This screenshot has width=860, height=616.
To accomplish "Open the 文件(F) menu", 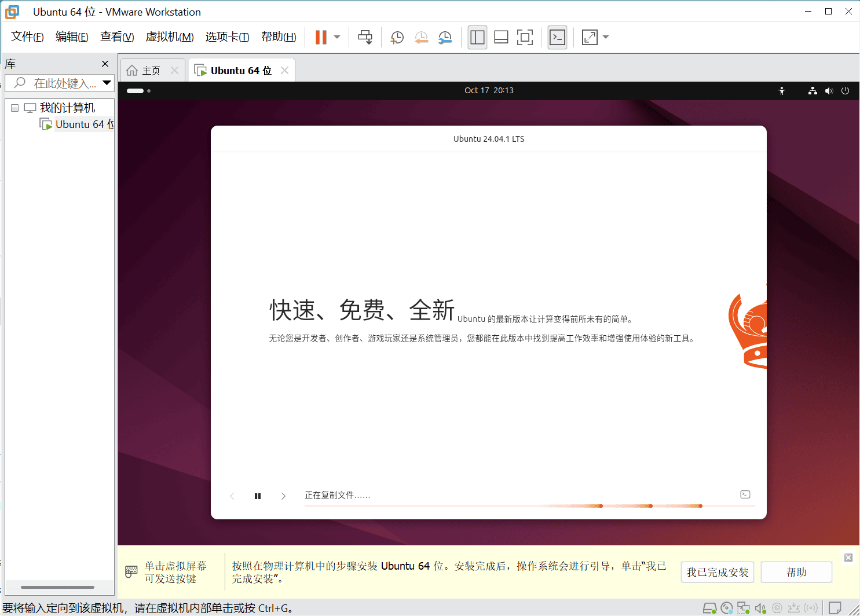I will tap(27, 37).
